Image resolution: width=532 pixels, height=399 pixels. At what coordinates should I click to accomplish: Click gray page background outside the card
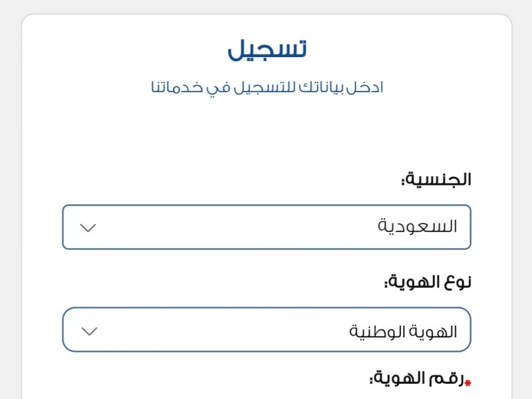pos(10,203)
